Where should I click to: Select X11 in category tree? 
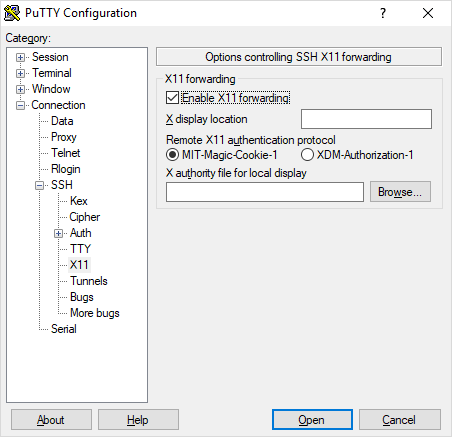(79, 265)
